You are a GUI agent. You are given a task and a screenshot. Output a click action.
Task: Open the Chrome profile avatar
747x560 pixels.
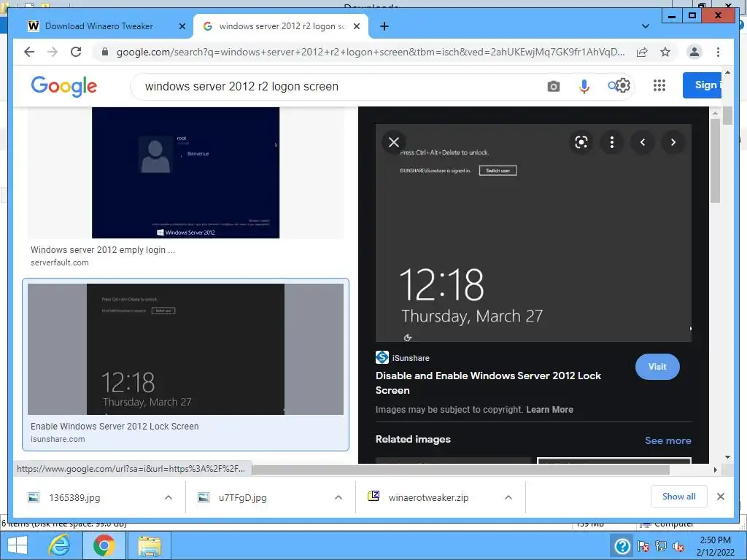click(694, 52)
